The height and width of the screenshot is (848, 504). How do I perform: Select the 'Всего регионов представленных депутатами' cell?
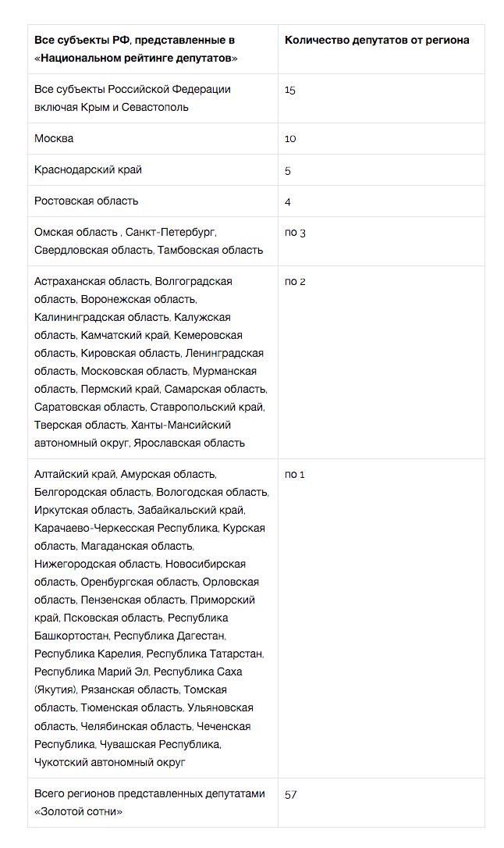153,803
